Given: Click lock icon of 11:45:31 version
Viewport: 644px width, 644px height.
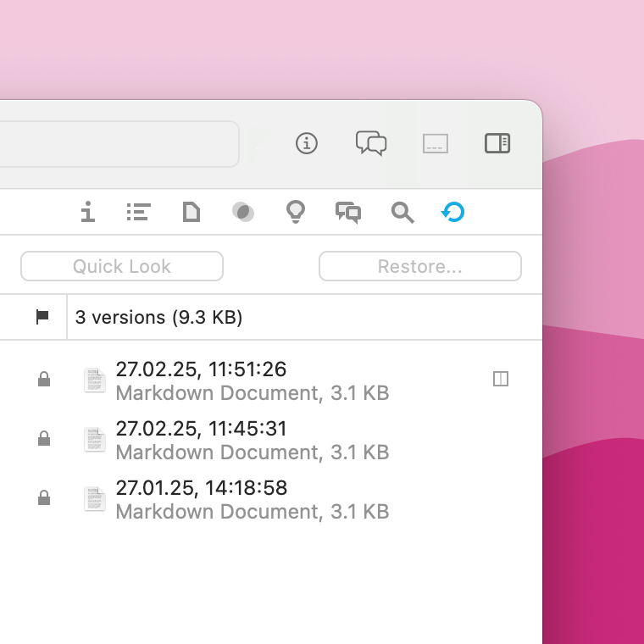Looking at the screenshot, I should pyautogui.click(x=44, y=438).
